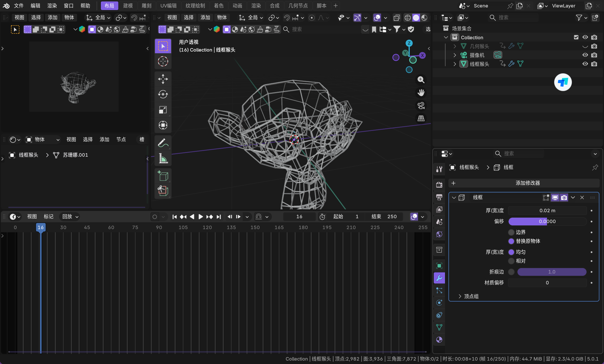Open the 编辑 menu
Image resolution: width=604 pixels, height=364 pixels.
click(x=35, y=6)
